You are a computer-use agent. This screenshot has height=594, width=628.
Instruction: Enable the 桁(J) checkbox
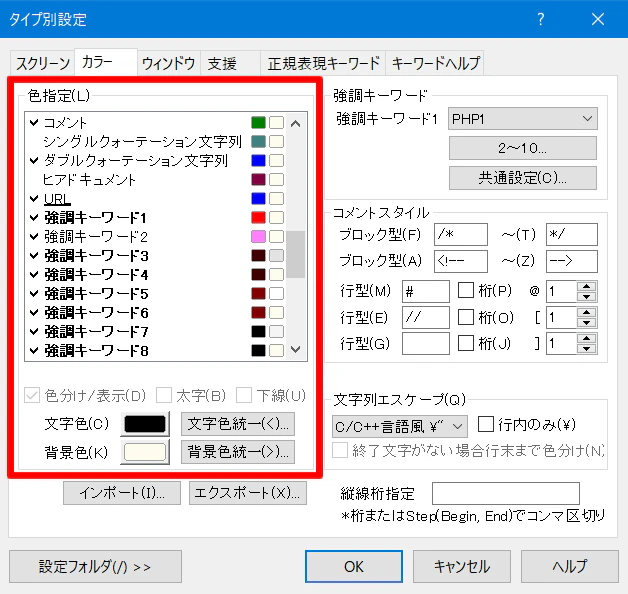(x=466, y=343)
